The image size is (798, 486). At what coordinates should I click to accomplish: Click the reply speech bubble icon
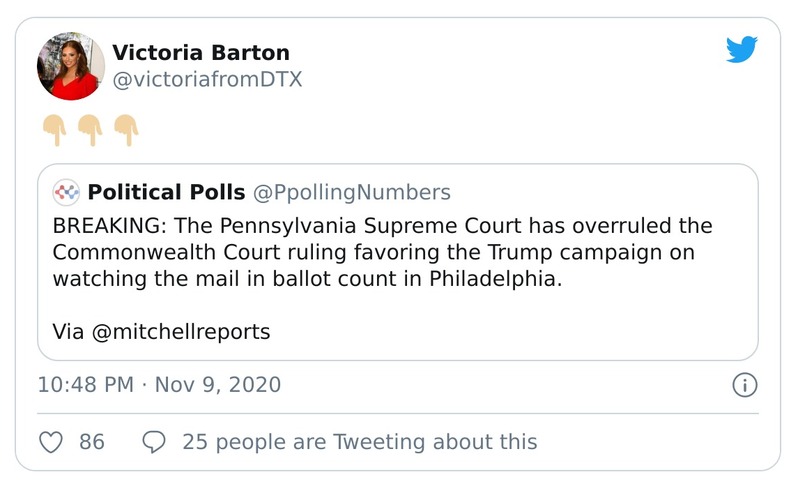(x=154, y=441)
